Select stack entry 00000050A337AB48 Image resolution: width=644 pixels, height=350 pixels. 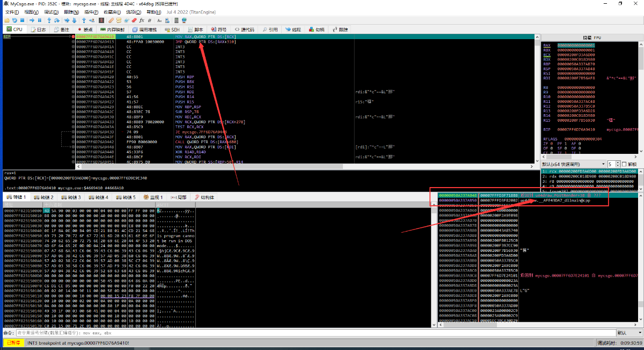tap(457, 196)
